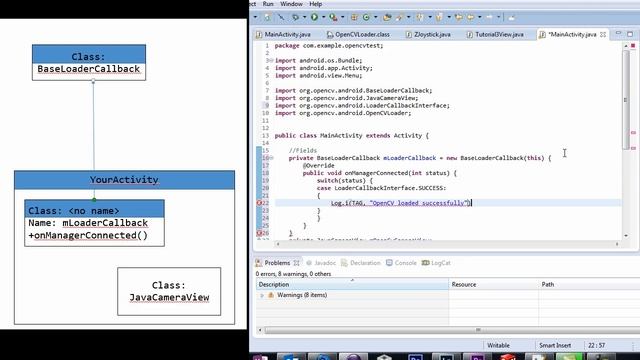Click the JavaCameraView class box in diagram
This screenshot has height=360, width=640.
coord(169,291)
